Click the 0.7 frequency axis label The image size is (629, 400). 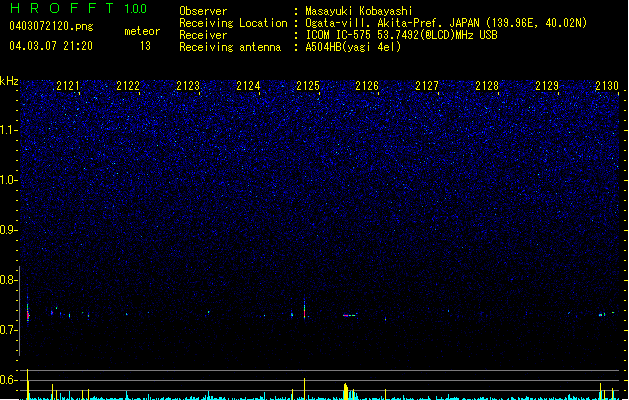[x=8, y=330]
